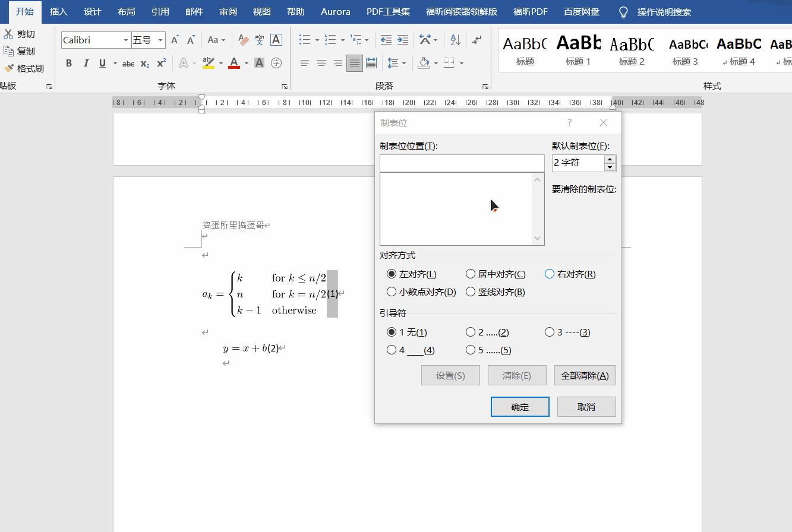This screenshot has height=532, width=792.
Task: Apply Underline formatting
Action: point(102,63)
